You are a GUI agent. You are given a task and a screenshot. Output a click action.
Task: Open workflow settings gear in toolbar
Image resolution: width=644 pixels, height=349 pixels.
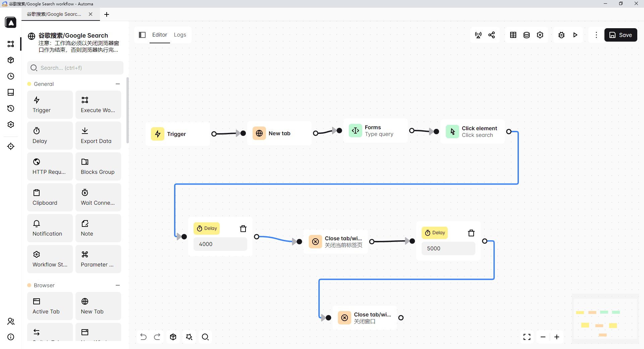coord(540,35)
